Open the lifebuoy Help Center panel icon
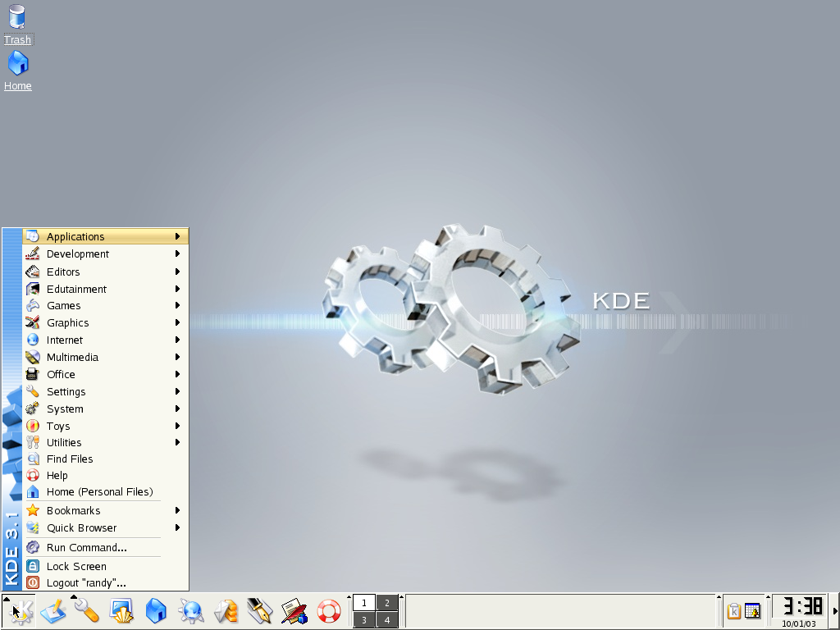Image resolution: width=840 pixels, height=630 pixels. (x=328, y=610)
